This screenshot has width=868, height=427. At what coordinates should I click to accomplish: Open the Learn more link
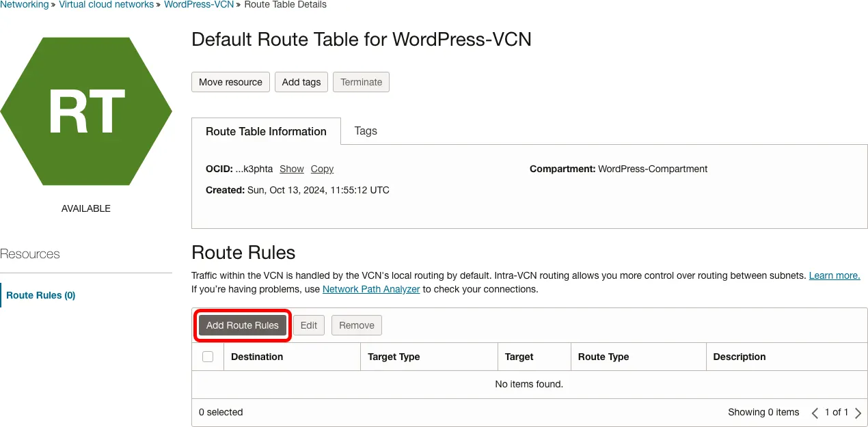(834, 275)
